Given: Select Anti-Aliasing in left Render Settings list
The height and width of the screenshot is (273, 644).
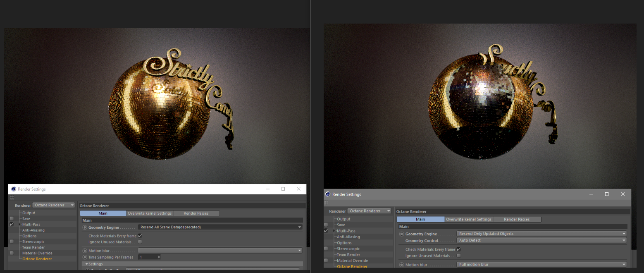Looking at the screenshot, I should 33,230.
